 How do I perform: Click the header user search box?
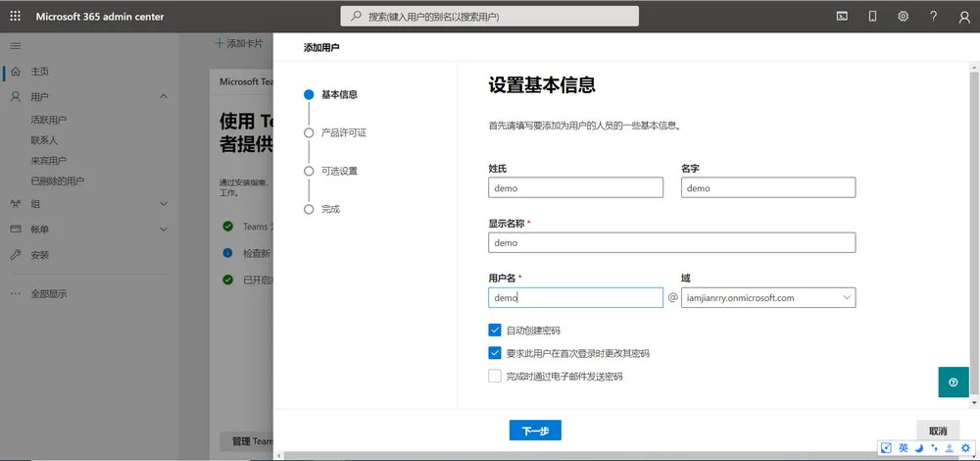click(489, 17)
